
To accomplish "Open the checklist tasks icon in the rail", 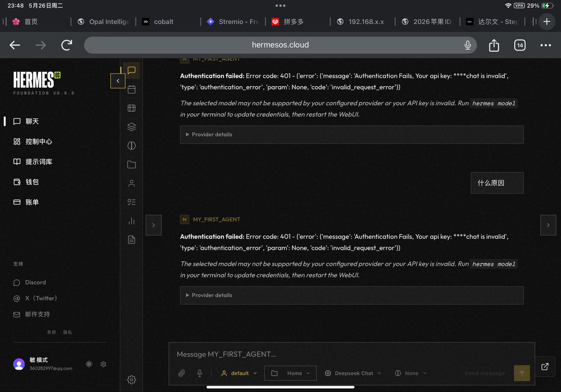I will (131, 202).
